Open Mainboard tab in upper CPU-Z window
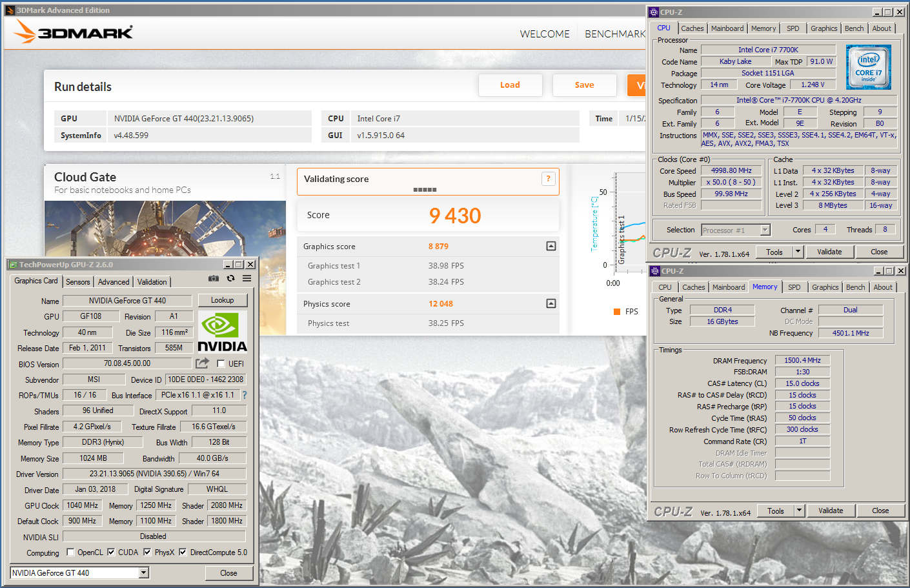 727,28
